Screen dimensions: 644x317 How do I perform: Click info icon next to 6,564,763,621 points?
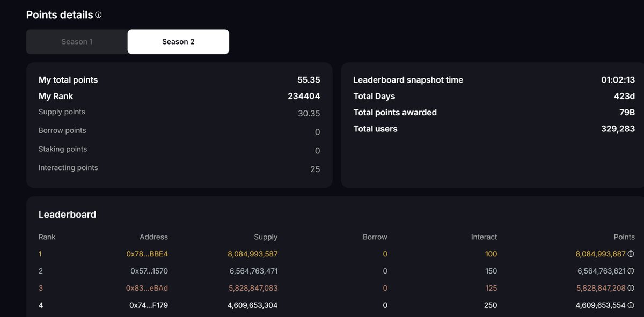pos(631,271)
